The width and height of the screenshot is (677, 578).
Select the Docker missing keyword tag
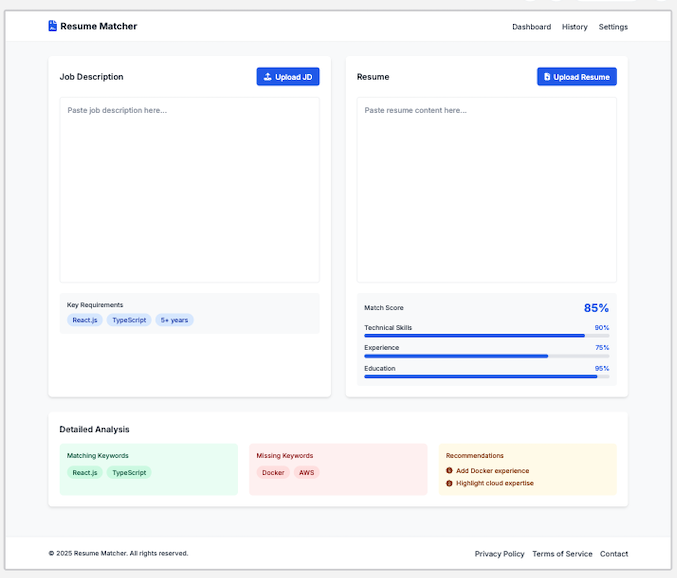pyautogui.click(x=273, y=473)
